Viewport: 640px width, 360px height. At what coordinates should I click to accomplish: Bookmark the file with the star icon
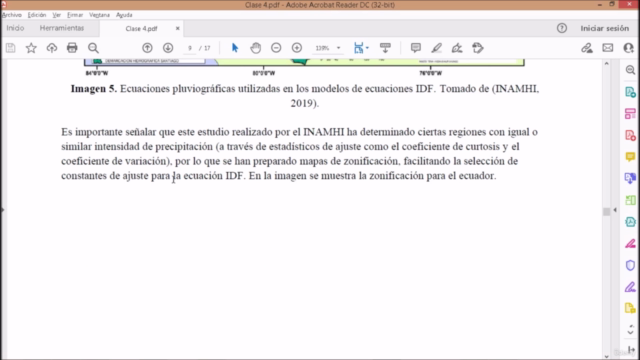(x=31, y=48)
